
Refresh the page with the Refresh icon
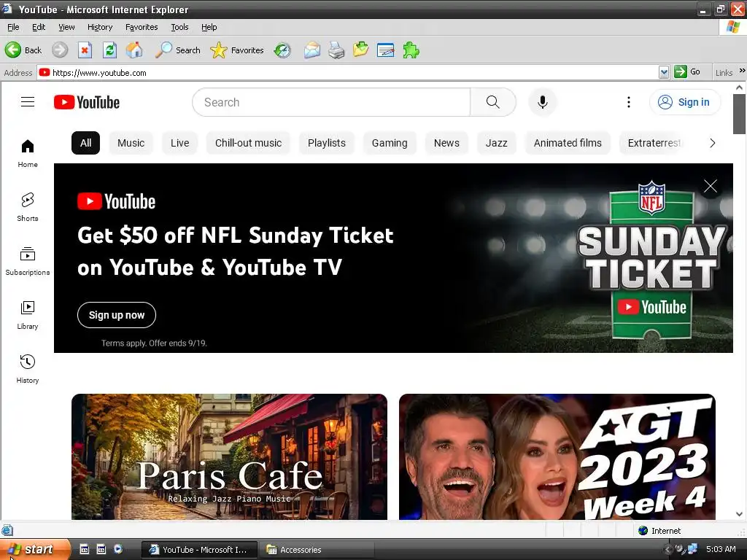(109, 50)
